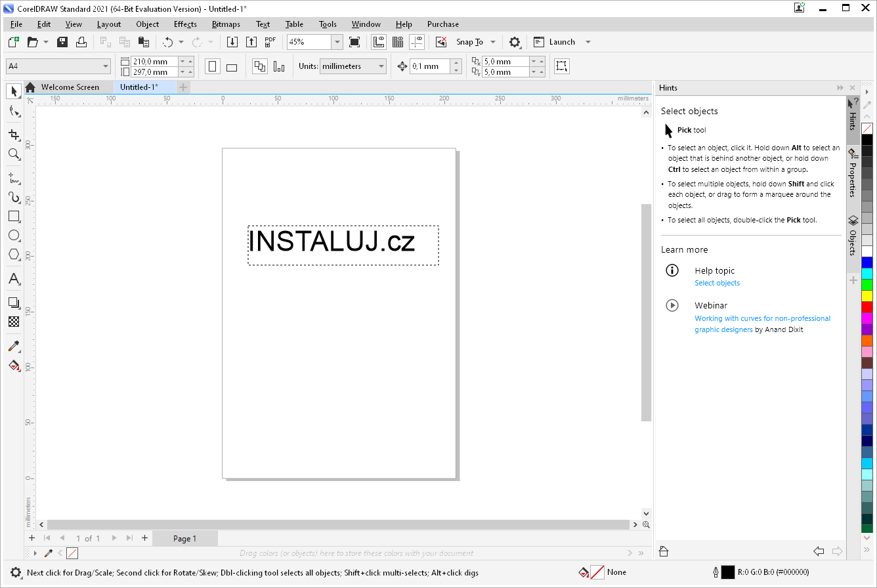Select the Polygon tool
The height and width of the screenshot is (588, 877).
tap(14, 255)
